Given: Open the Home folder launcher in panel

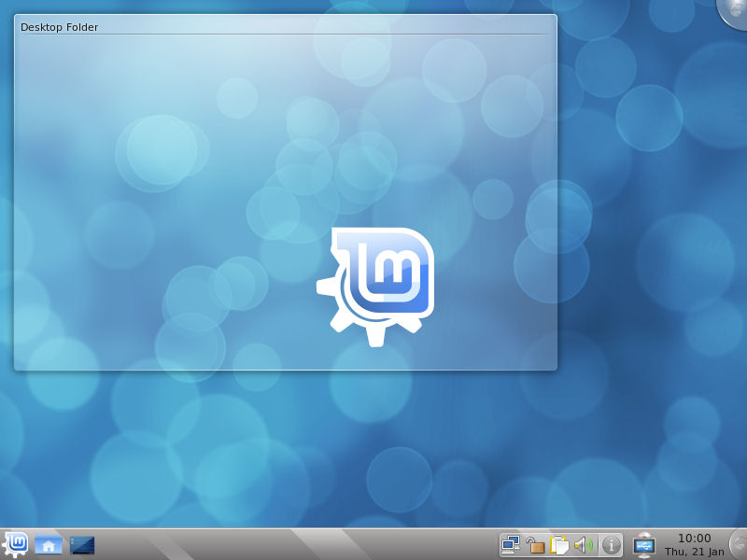Looking at the screenshot, I should coord(49,545).
